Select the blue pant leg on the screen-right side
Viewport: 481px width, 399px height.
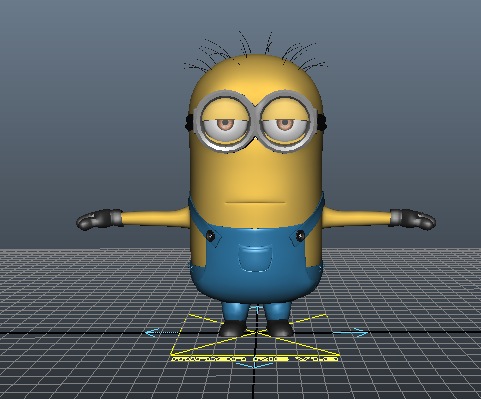[277, 312]
